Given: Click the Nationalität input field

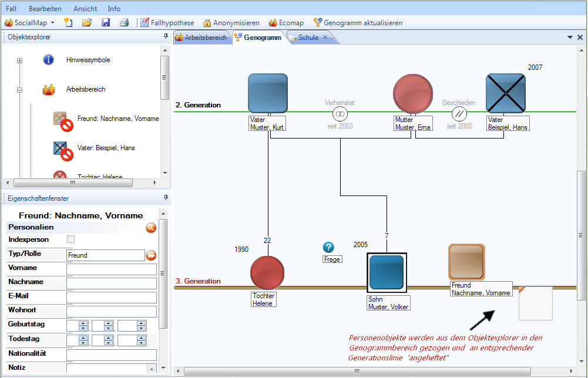Looking at the screenshot, I should tap(112, 355).
